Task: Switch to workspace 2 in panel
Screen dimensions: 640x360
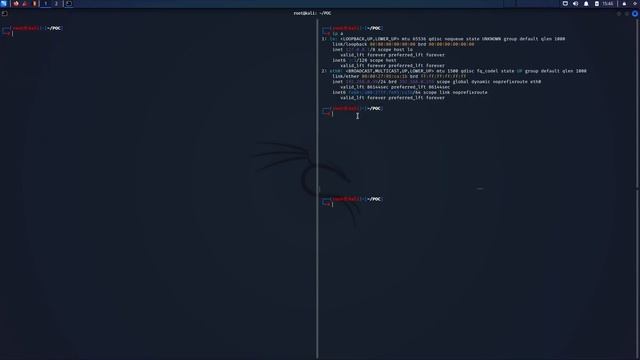Action: coord(56,3)
